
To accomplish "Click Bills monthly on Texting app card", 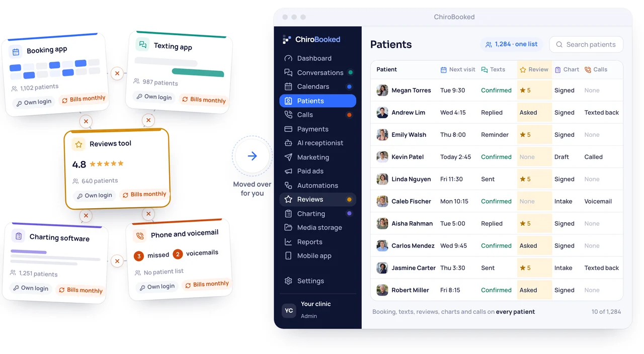I will tap(204, 100).
